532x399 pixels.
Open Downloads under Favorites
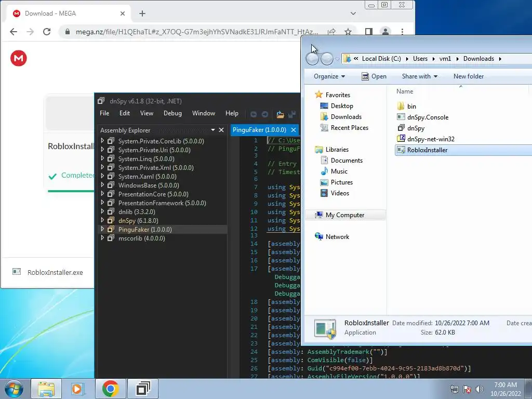(x=341, y=117)
